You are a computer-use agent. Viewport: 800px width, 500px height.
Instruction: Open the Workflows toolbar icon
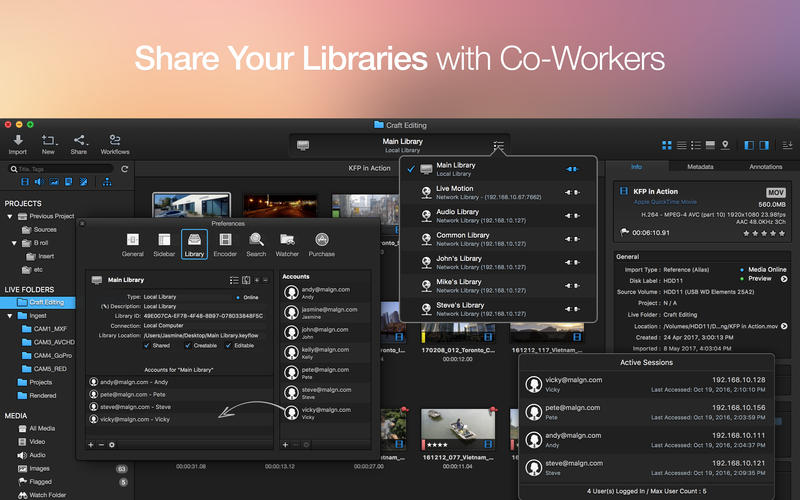tap(115, 144)
